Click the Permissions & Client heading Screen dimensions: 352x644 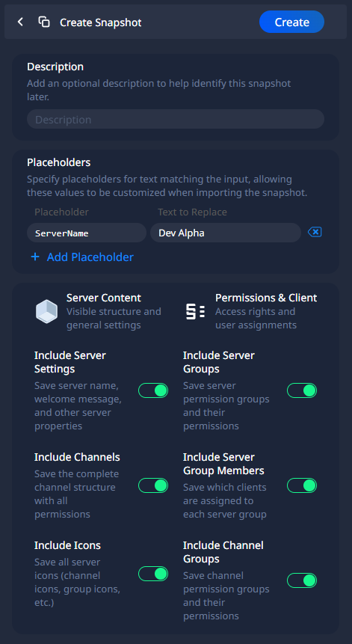[x=266, y=298]
